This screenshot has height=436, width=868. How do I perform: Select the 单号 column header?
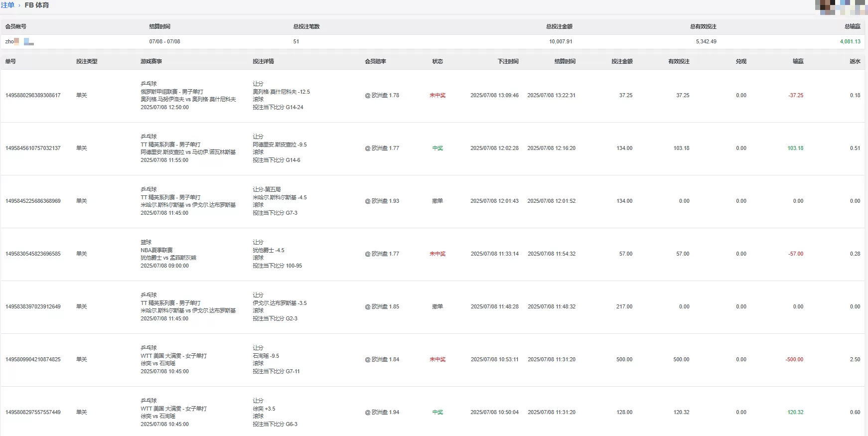tap(10, 61)
